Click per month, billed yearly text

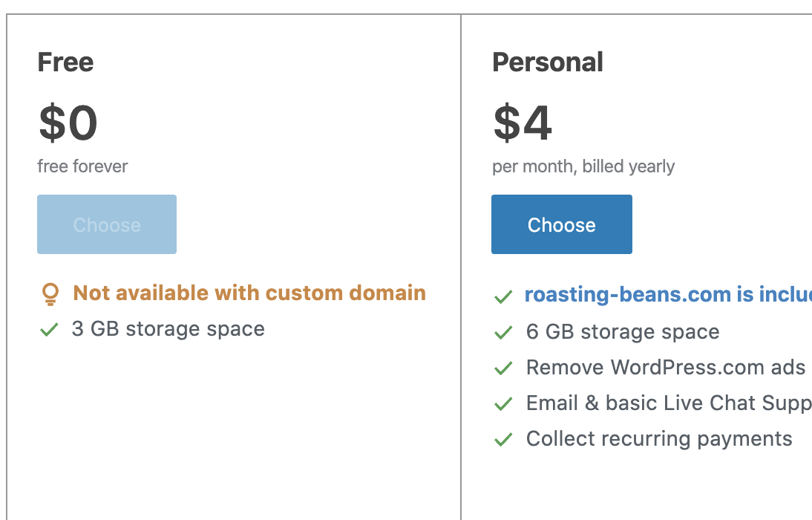click(x=583, y=166)
